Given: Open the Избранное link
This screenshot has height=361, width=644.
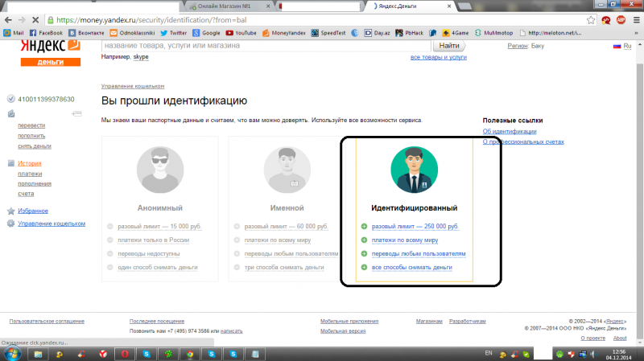Looking at the screenshot, I should (x=33, y=211).
